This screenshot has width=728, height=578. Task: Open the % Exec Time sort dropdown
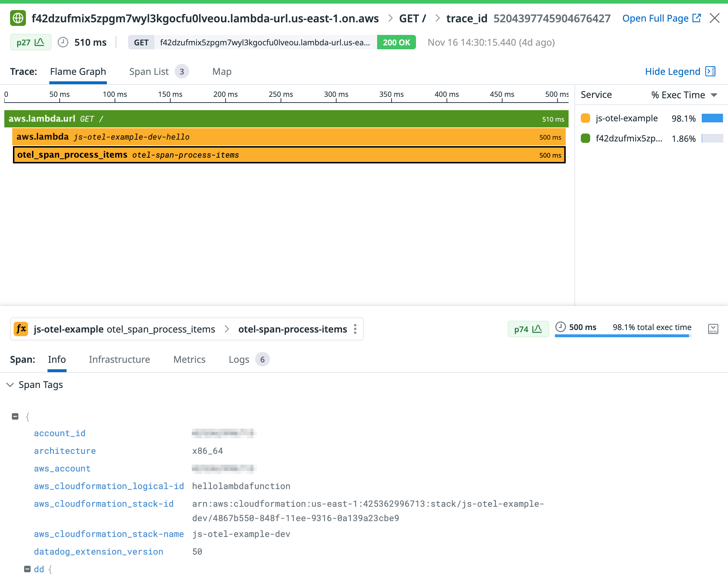click(x=714, y=95)
